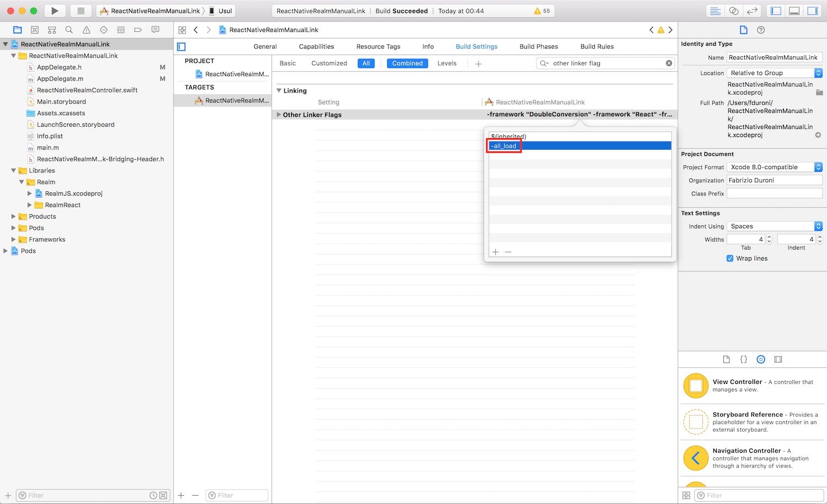Show the Version editor
This screenshot has width=827, height=504.
coord(752,10)
